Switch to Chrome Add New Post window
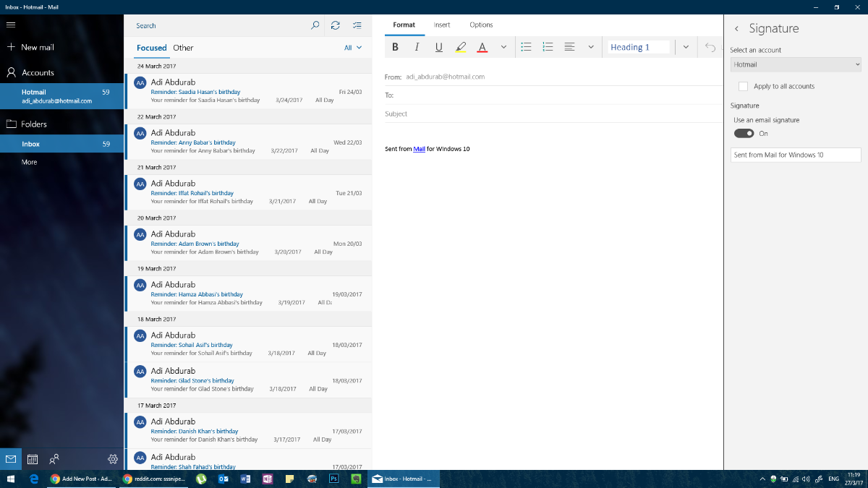Screen dimensions: 868x488 pyautogui.click(x=81, y=479)
